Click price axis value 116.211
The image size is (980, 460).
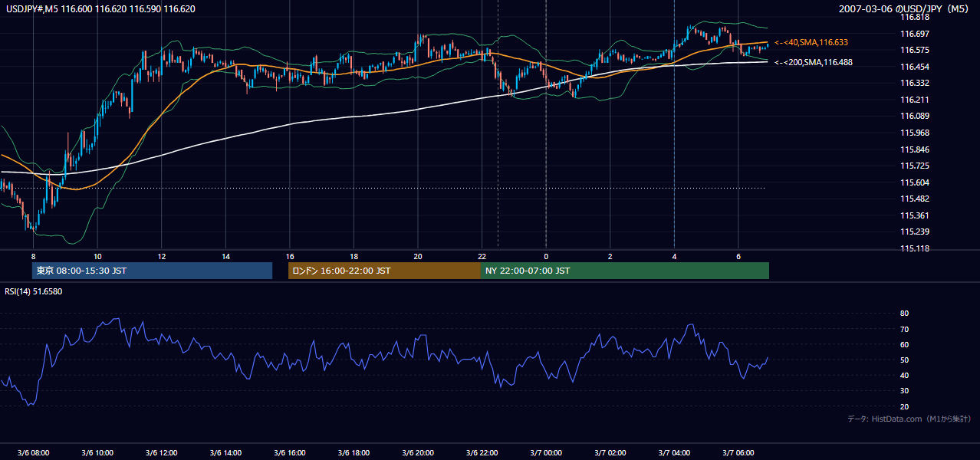pyautogui.click(x=914, y=100)
